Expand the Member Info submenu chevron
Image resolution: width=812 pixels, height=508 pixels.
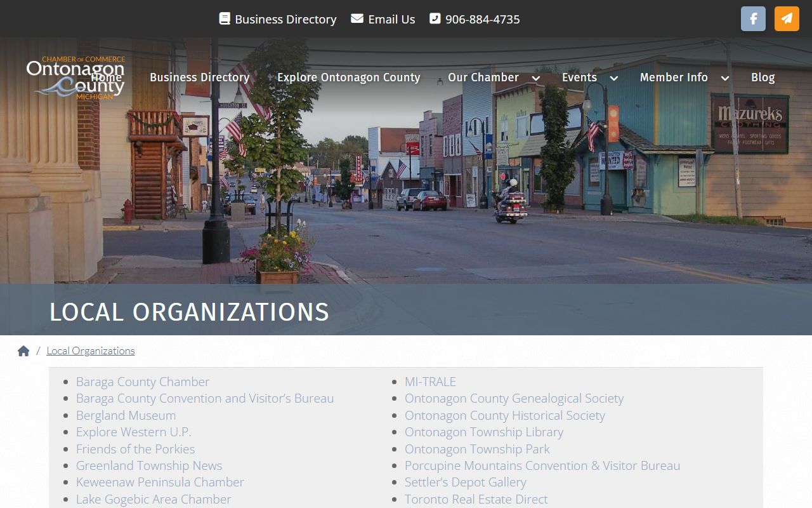(x=725, y=78)
